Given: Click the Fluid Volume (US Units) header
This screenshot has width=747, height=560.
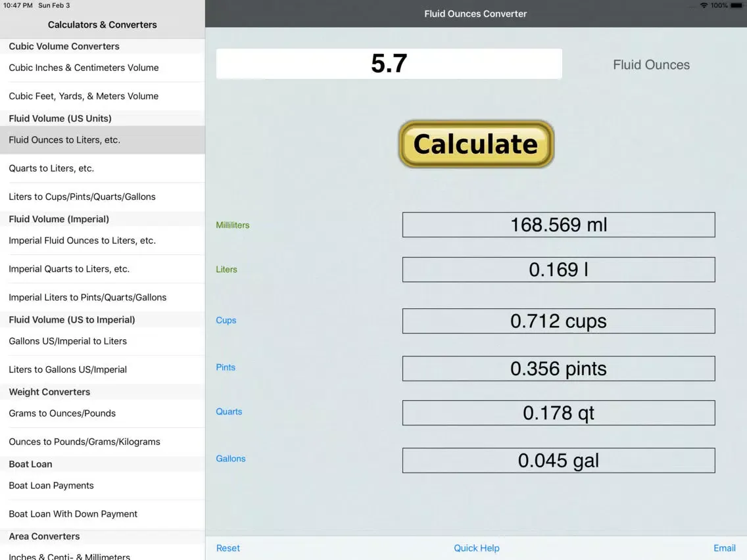Looking at the screenshot, I should (60, 118).
